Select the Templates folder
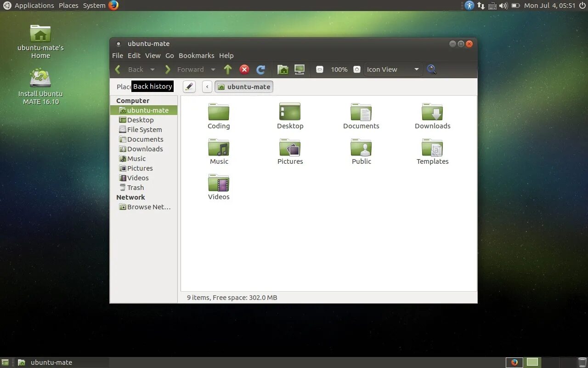 point(432,152)
